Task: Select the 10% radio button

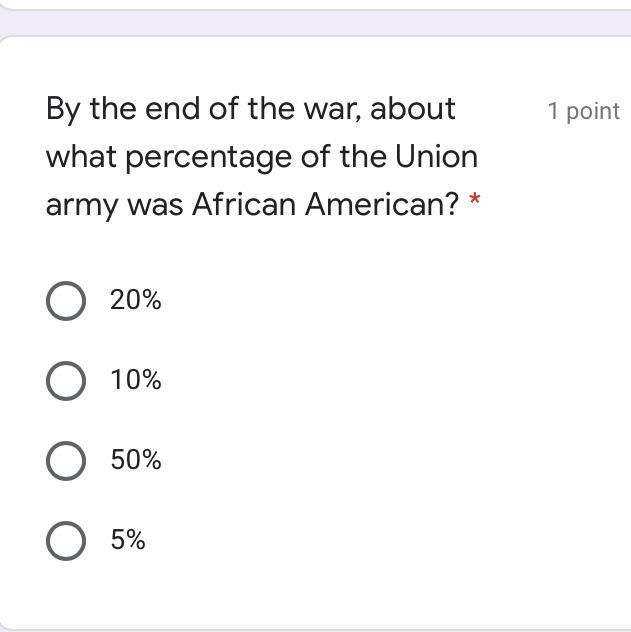Action: pyautogui.click(x=66, y=380)
